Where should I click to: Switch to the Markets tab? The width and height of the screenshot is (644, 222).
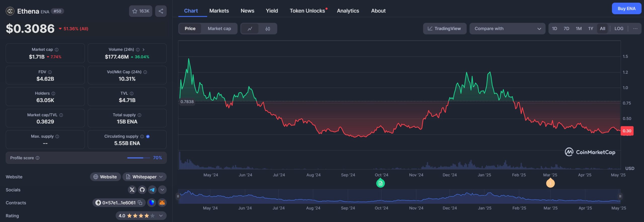click(219, 11)
